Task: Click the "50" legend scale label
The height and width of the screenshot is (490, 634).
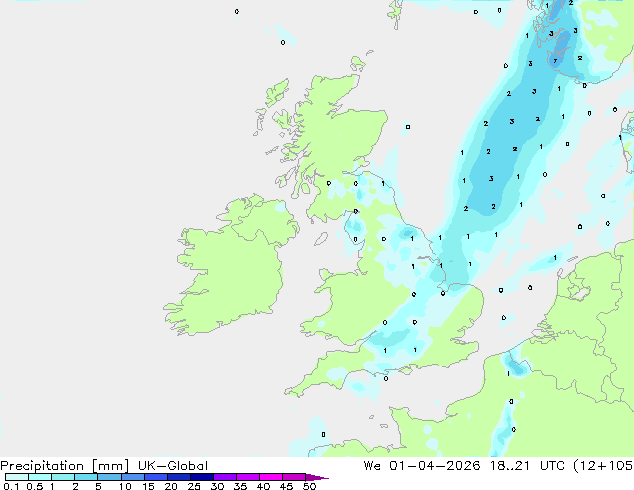Action: point(310,486)
